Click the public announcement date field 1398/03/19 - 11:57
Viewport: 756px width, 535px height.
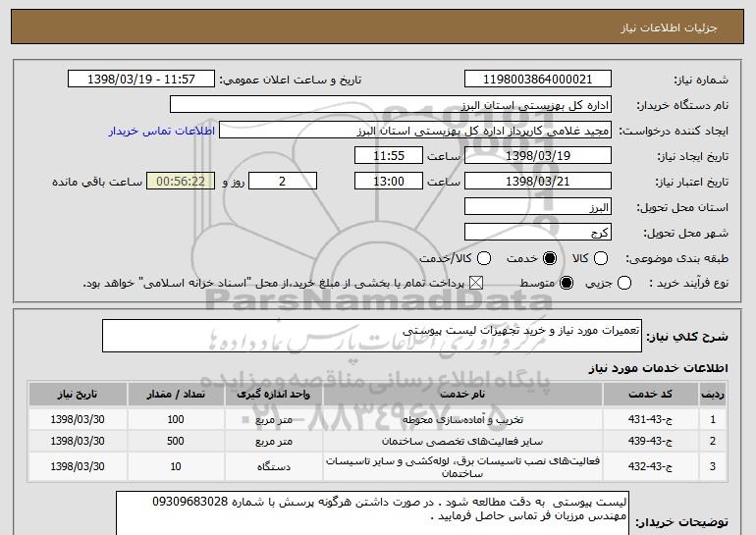click(141, 80)
